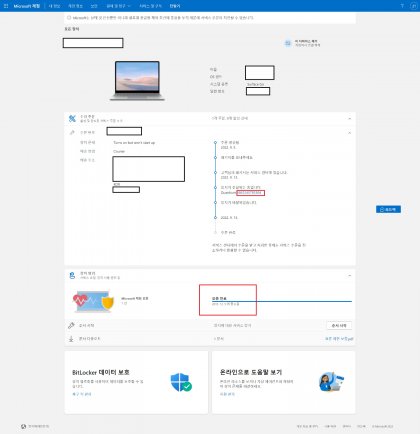Open the online help card link
420x434 pixels.
pyautogui.click(x=227, y=394)
